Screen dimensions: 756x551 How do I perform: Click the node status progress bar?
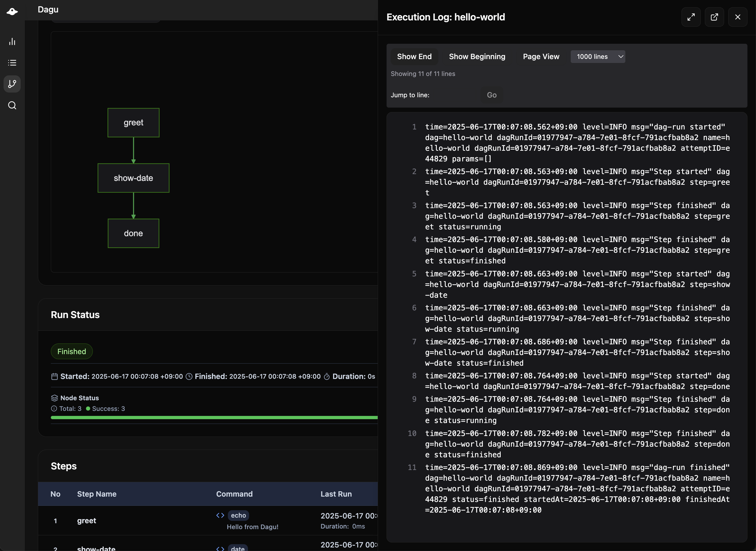click(213, 418)
